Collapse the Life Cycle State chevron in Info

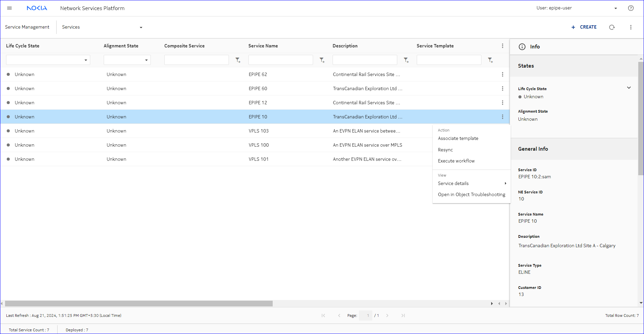pos(629,88)
